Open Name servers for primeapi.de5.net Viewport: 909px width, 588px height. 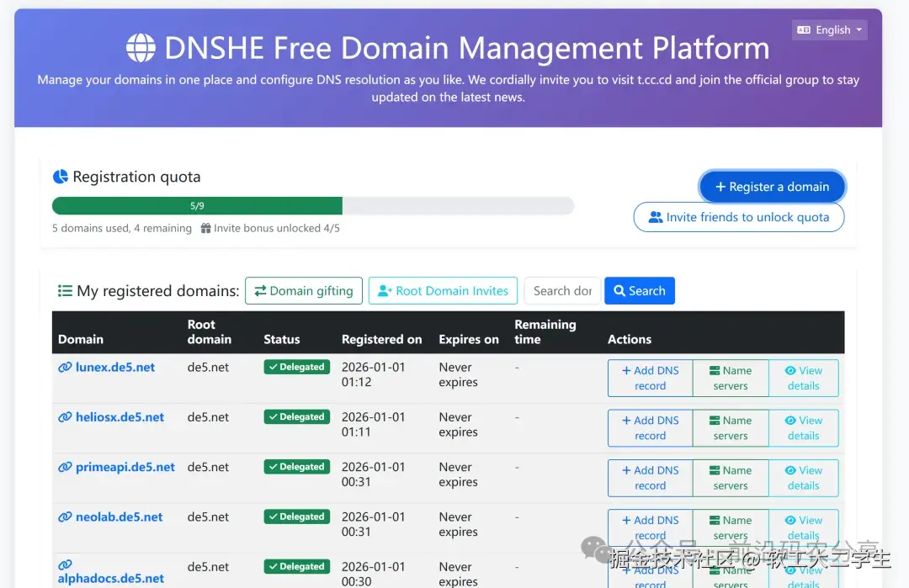click(731, 478)
